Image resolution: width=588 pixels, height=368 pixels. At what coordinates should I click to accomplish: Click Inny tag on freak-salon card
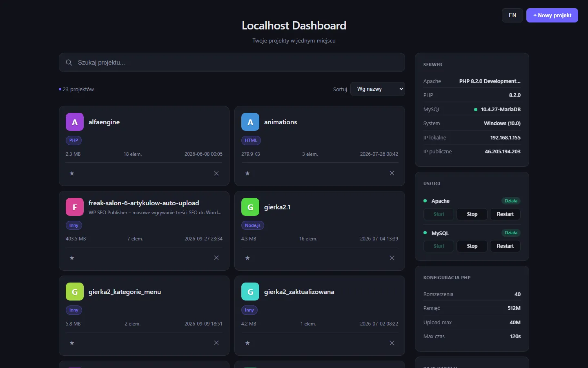pos(74,225)
